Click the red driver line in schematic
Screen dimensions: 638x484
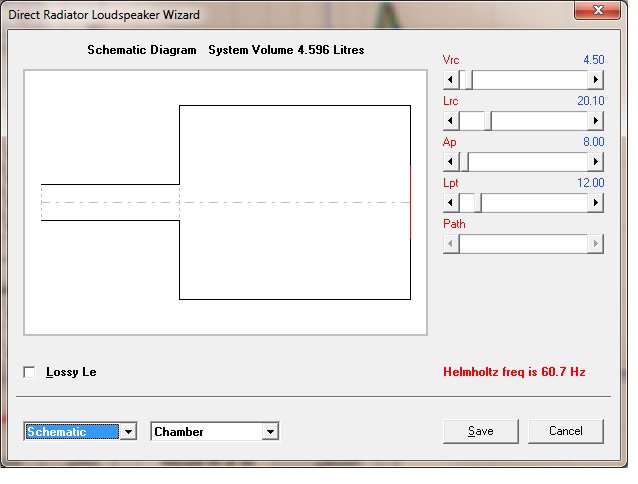[x=411, y=202]
